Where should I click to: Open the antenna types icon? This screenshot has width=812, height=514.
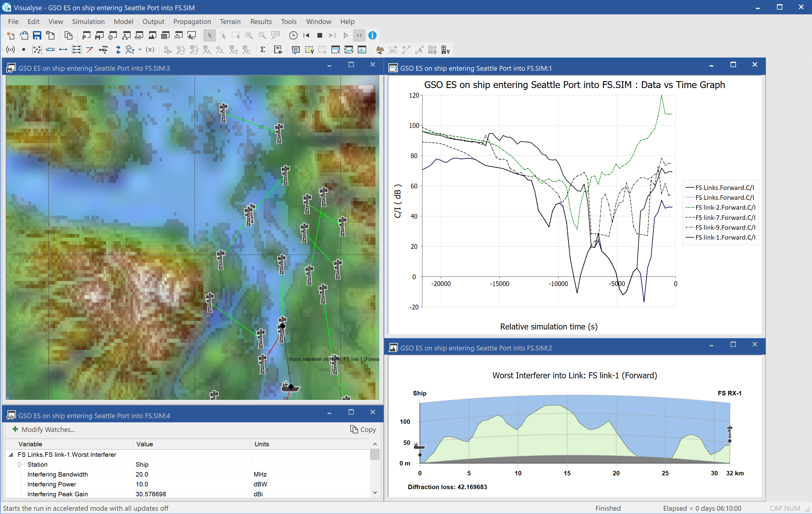tap(11, 50)
